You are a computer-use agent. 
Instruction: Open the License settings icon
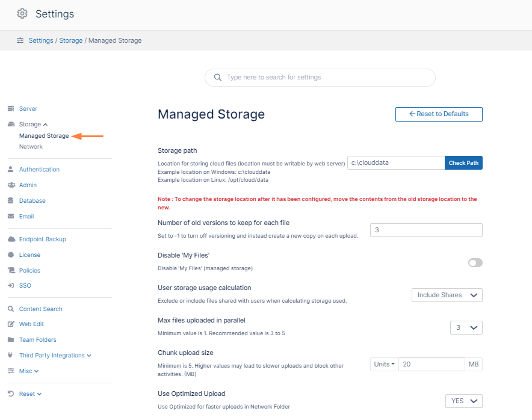click(x=12, y=255)
